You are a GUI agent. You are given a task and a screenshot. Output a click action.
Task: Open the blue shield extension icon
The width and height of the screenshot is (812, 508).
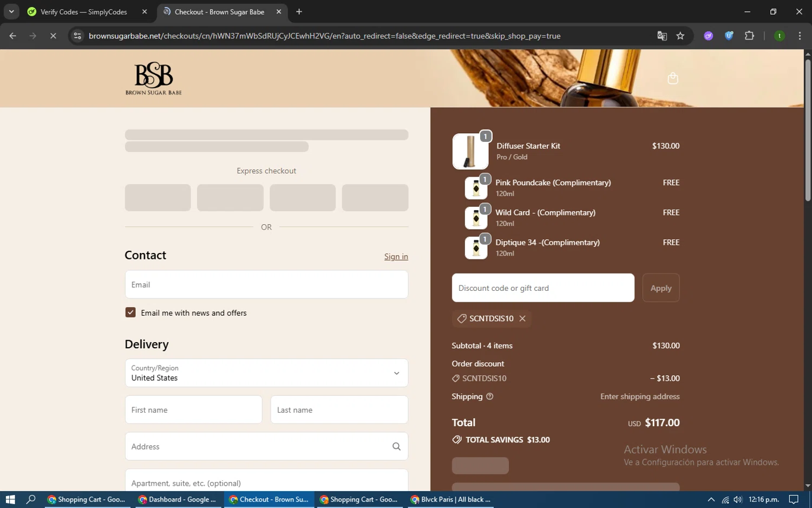729,36
